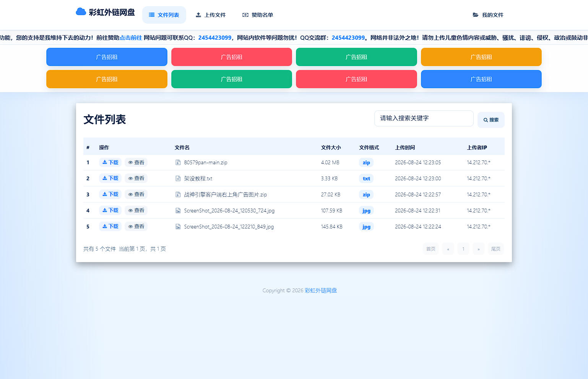Click 上传者IP column header
This screenshot has height=379, width=588.
click(477, 147)
